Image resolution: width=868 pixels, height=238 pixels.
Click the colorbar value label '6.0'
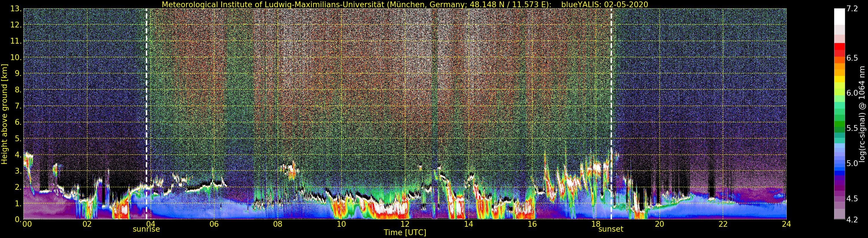click(x=852, y=93)
